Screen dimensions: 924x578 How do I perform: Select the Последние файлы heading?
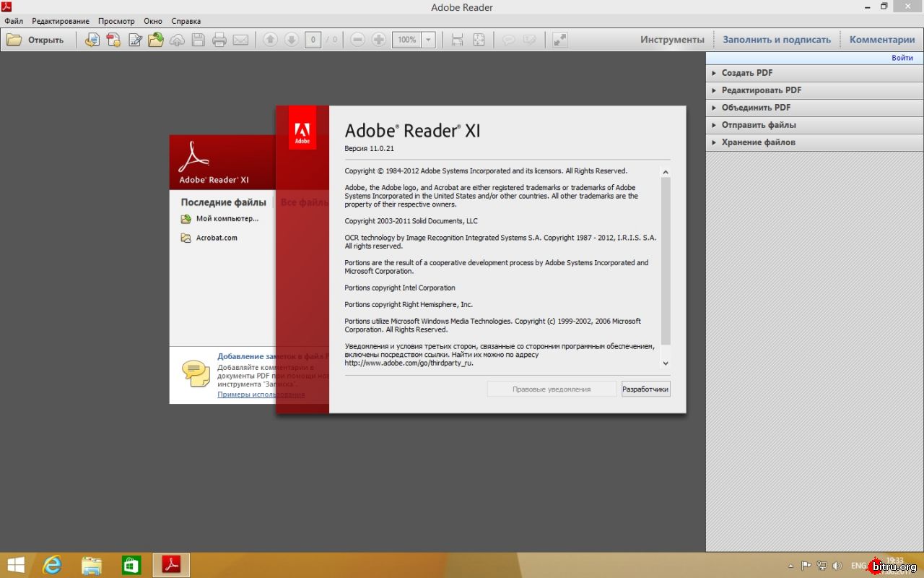224,202
